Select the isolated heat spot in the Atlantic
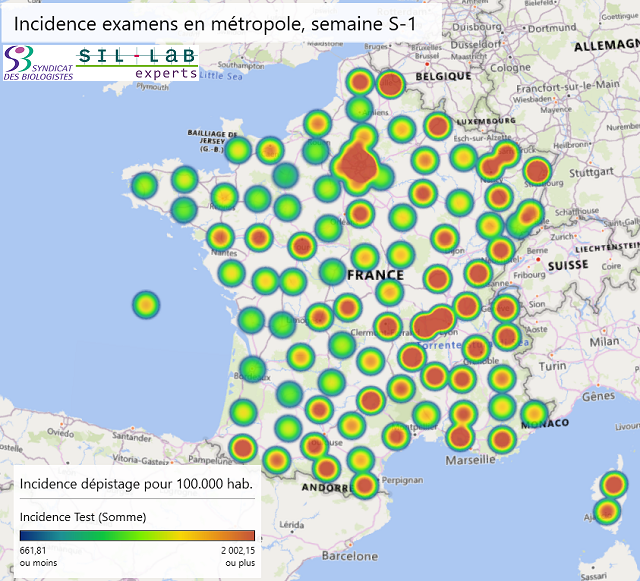The width and height of the screenshot is (640, 581). (146, 304)
